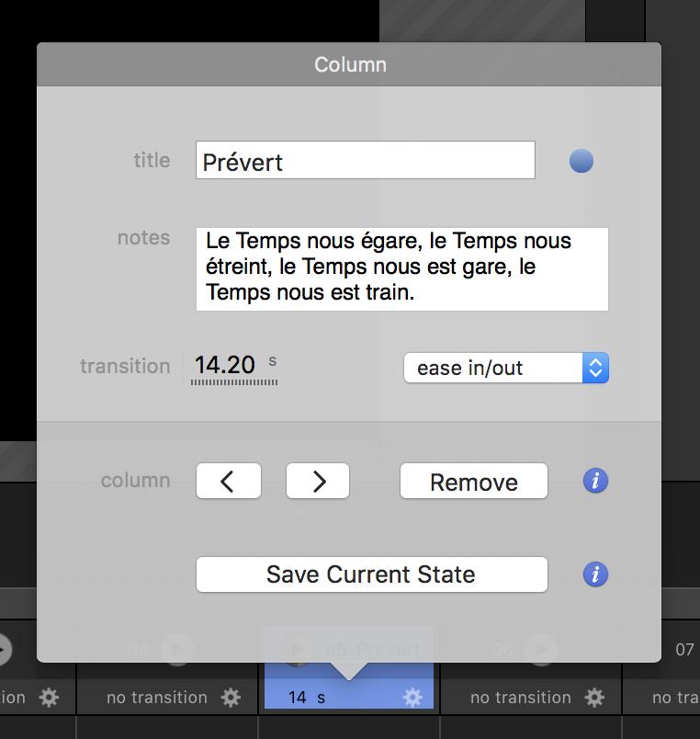The width and height of the screenshot is (700, 739).
Task: Click into the notes text area
Action: coord(401,268)
